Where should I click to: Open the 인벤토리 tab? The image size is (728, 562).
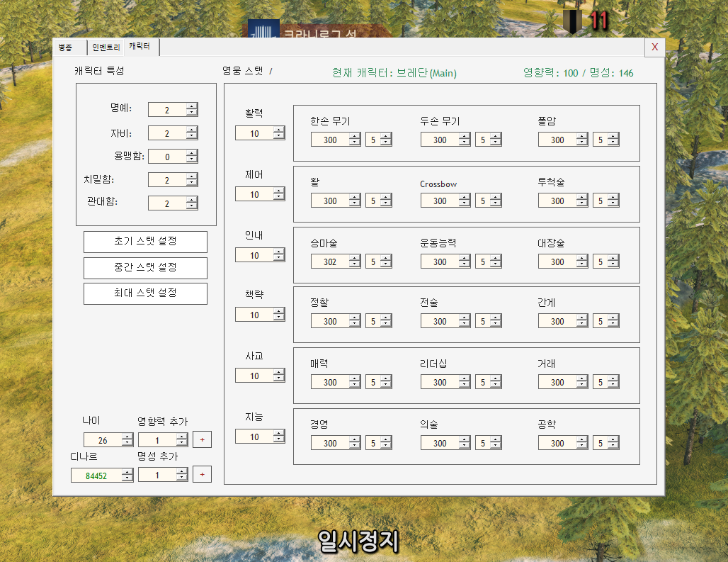[106, 47]
